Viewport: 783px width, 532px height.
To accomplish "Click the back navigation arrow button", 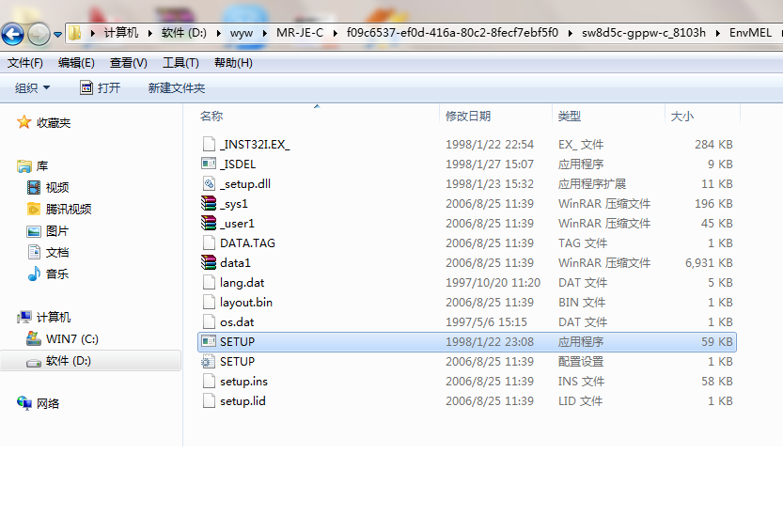I will 13,35.
